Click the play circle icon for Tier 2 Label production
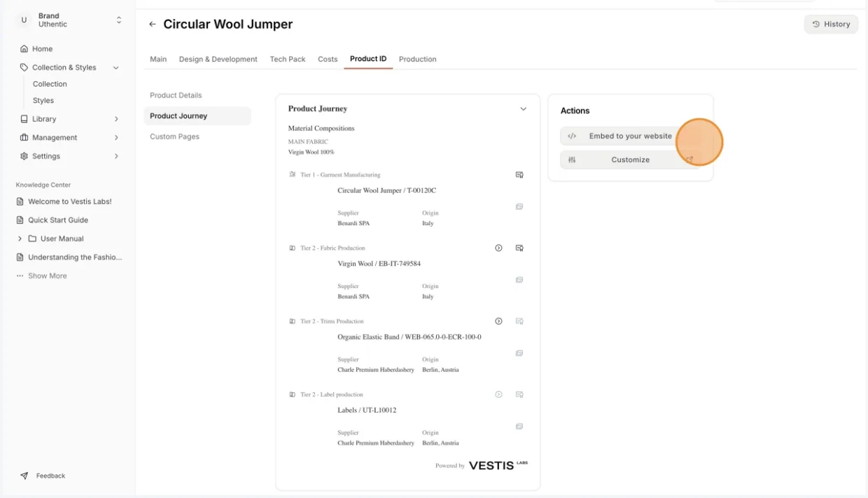This screenshot has width=868, height=498. 498,394
